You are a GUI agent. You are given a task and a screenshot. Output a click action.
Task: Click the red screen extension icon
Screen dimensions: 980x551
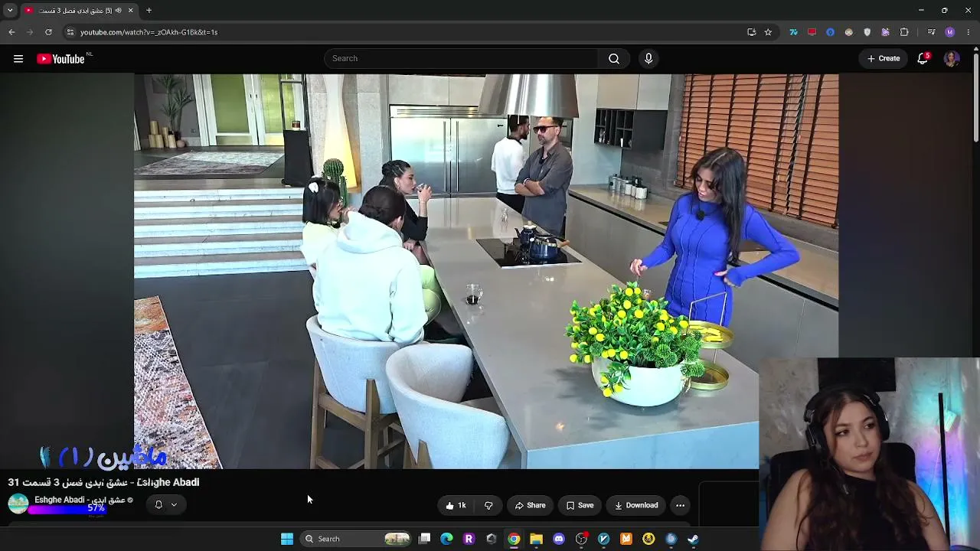tap(812, 32)
